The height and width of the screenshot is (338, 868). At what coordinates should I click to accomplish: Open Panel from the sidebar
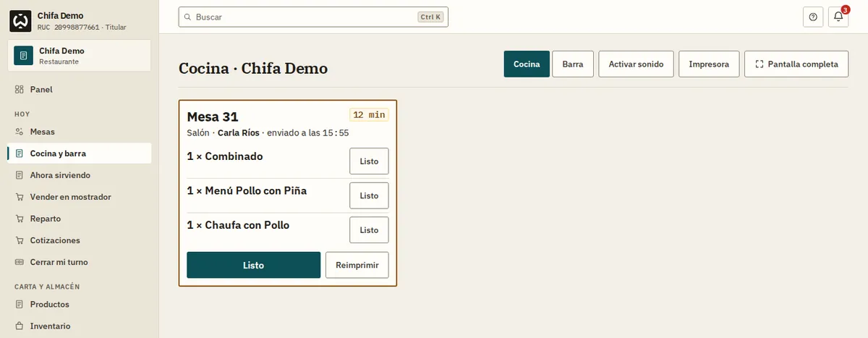coord(79,90)
